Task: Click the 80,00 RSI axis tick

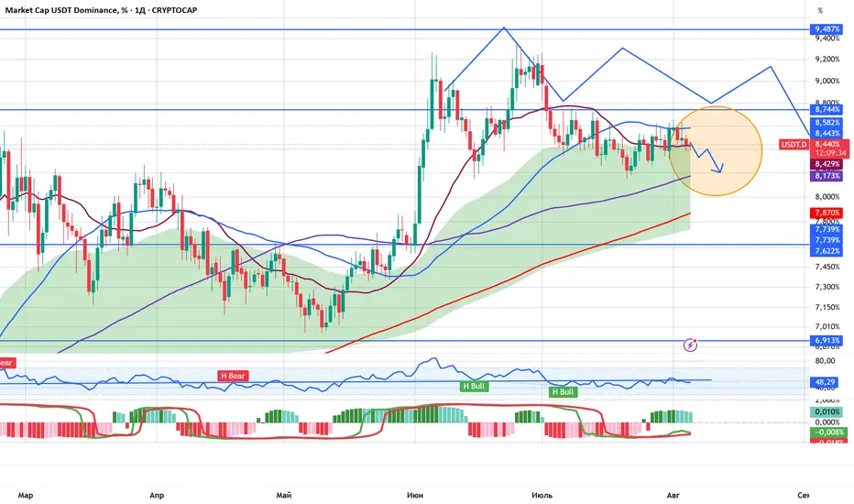Action: 825,360
